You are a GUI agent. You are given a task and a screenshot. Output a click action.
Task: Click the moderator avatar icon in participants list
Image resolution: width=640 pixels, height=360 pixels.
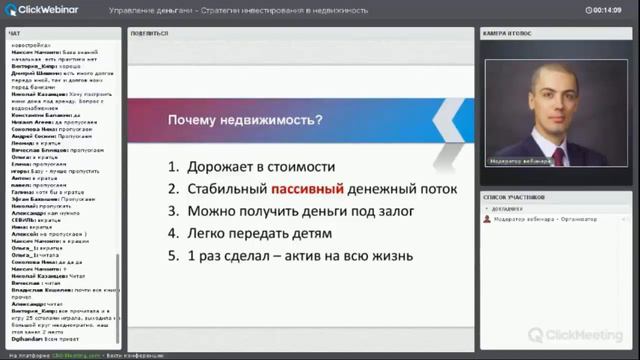(x=487, y=219)
